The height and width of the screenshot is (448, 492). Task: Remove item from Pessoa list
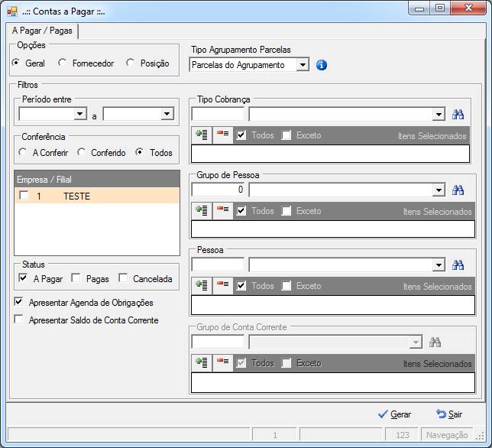point(223,285)
